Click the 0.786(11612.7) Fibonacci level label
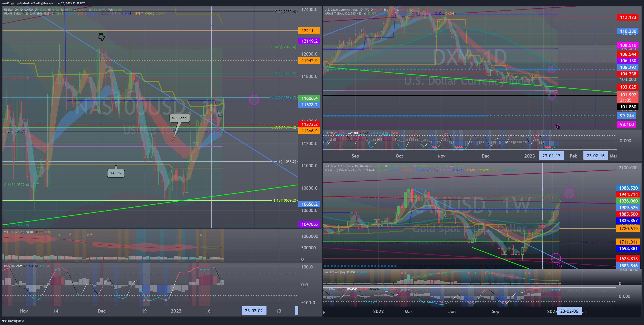 (284, 97)
